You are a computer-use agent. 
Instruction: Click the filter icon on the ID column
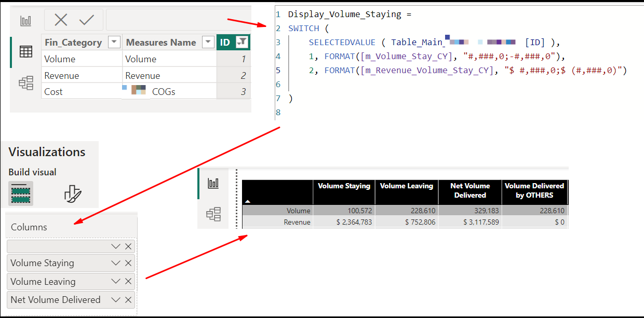[x=241, y=42]
